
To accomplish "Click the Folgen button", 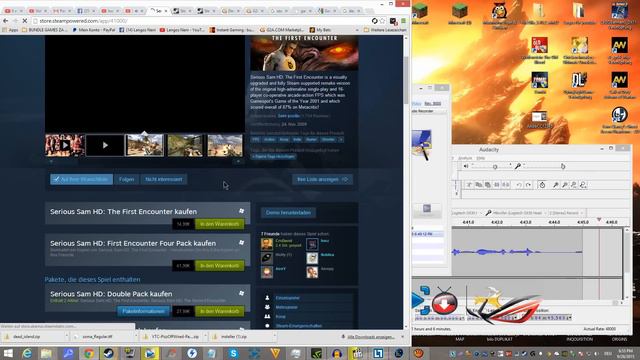I will (127, 179).
